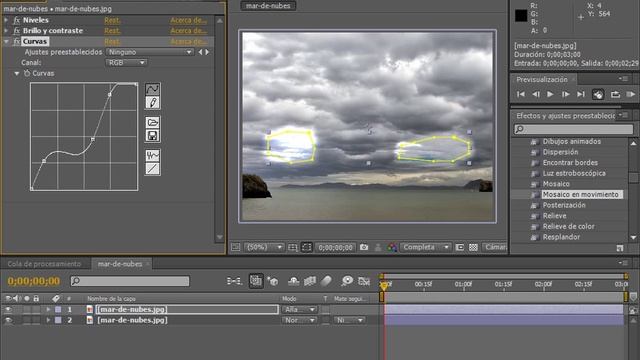
Task: Take a snapshot with the camera icon
Action: pyautogui.click(x=364, y=247)
